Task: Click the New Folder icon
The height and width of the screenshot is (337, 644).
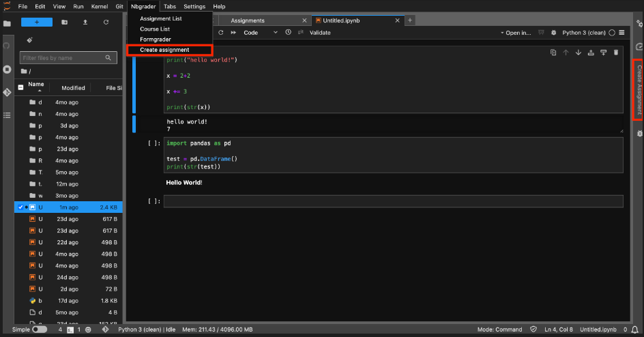Action: [65, 22]
